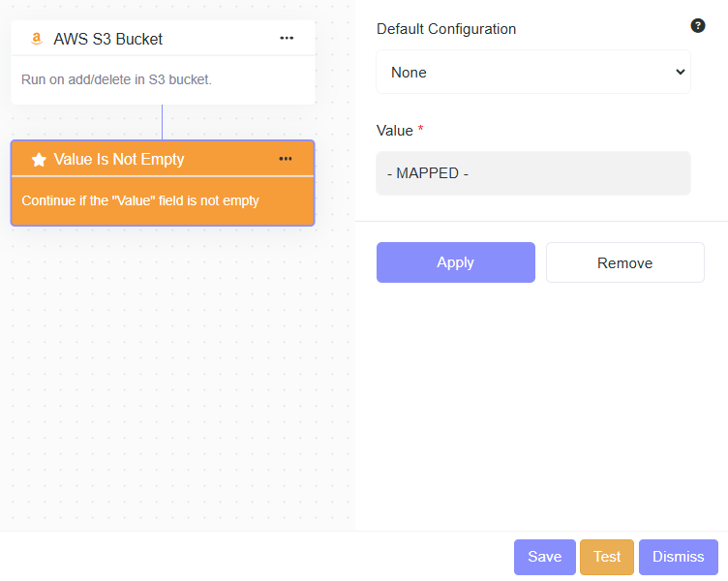The image size is (728, 581).
Task: Click the 'Continue if the Value field' description
Action: [x=140, y=201]
